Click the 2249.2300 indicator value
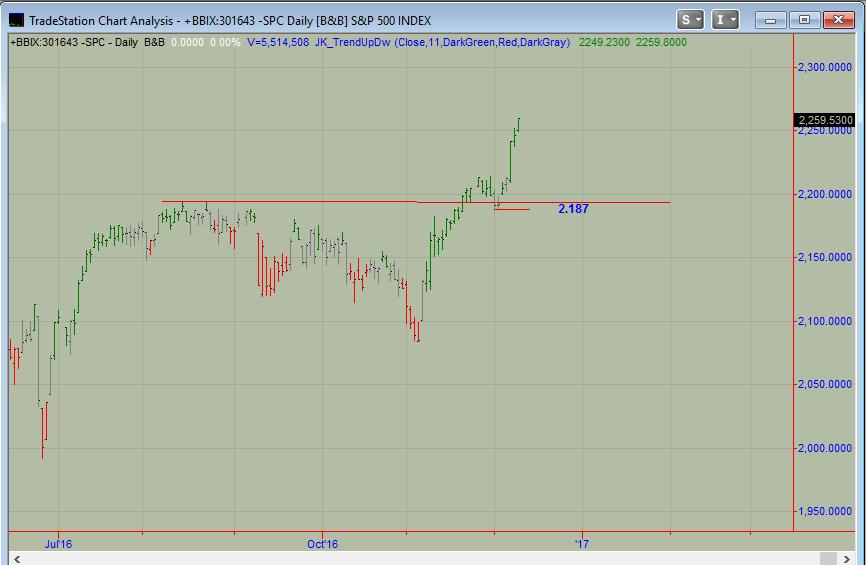This screenshot has width=866, height=565. pyautogui.click(x=604, y=43)
